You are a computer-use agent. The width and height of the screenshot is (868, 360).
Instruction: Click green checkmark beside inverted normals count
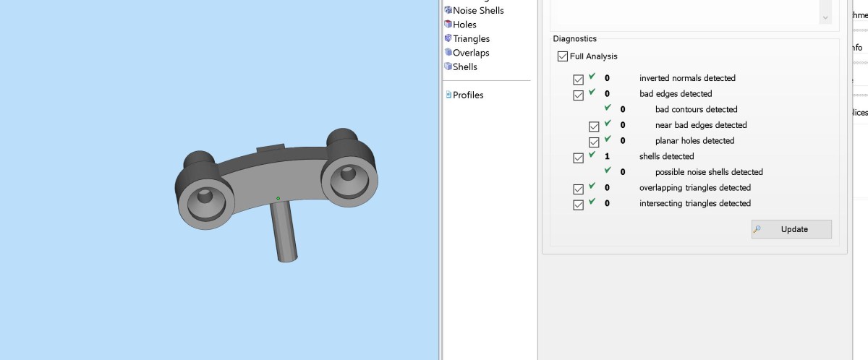click(592, 77)
